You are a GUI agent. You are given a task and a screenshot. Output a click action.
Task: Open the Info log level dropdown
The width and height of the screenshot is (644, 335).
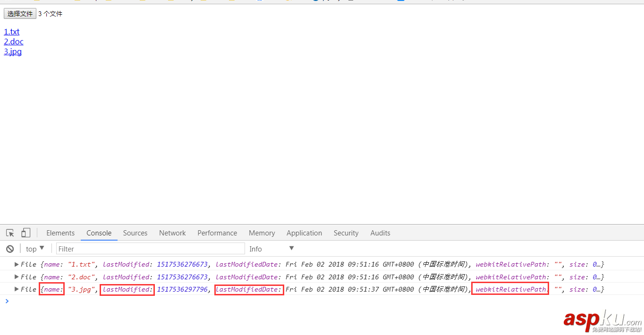pyautogui.click(x=271, y=249)
